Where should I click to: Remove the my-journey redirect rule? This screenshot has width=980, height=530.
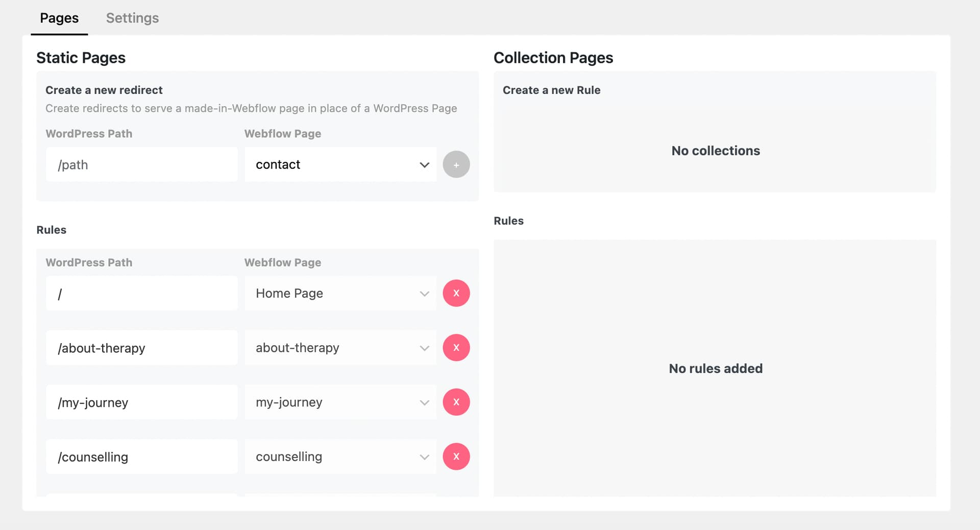coord(456,402)
